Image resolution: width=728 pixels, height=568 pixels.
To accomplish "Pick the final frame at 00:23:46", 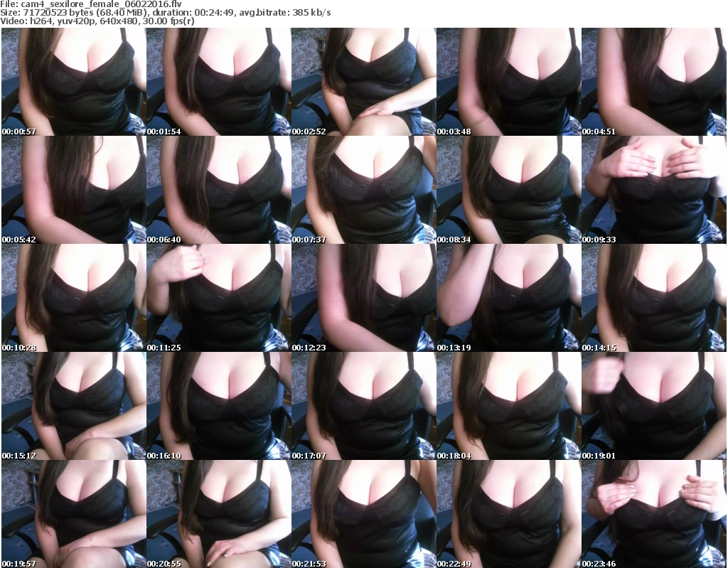I will pyautogui.click(x=654, y=514).
